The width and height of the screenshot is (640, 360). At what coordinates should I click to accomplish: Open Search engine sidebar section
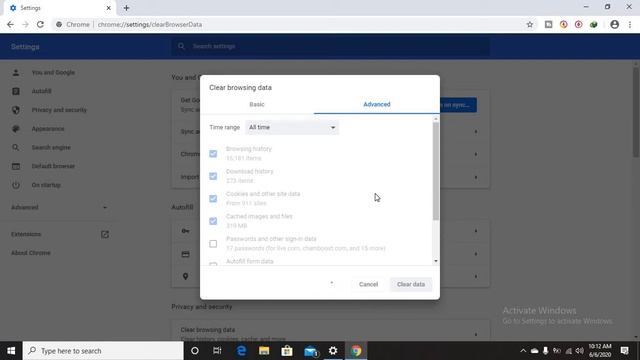(51, 147)
